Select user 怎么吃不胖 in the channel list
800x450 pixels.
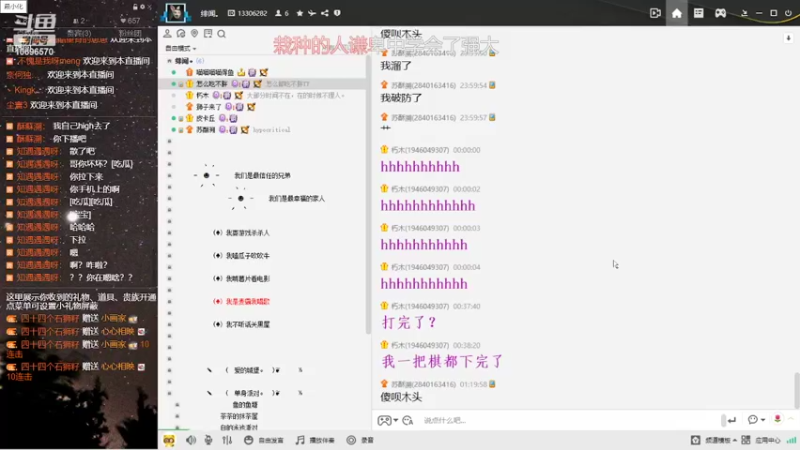click(212, 84)
